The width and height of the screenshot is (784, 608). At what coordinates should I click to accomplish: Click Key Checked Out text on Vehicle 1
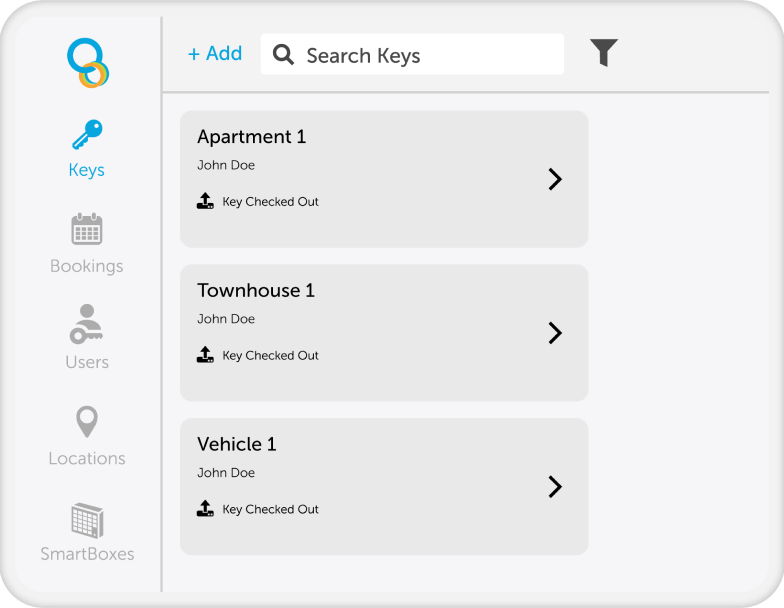click(270, 509)
